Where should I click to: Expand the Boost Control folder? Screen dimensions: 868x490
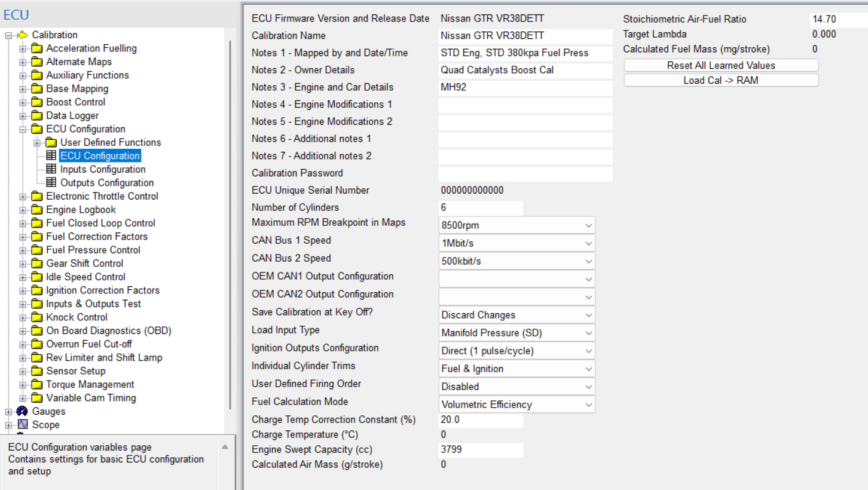23,102
